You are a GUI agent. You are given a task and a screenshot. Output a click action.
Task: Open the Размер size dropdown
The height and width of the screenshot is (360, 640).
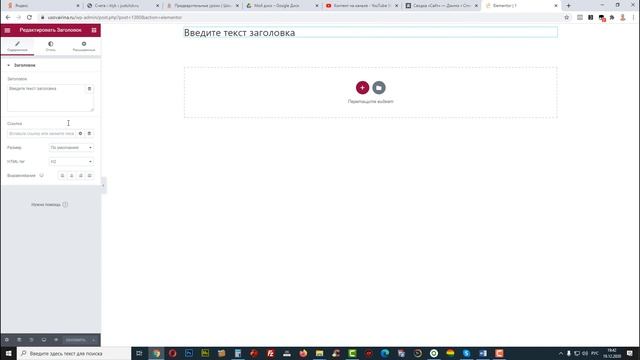pyautogui.click(x=71, y=147)
